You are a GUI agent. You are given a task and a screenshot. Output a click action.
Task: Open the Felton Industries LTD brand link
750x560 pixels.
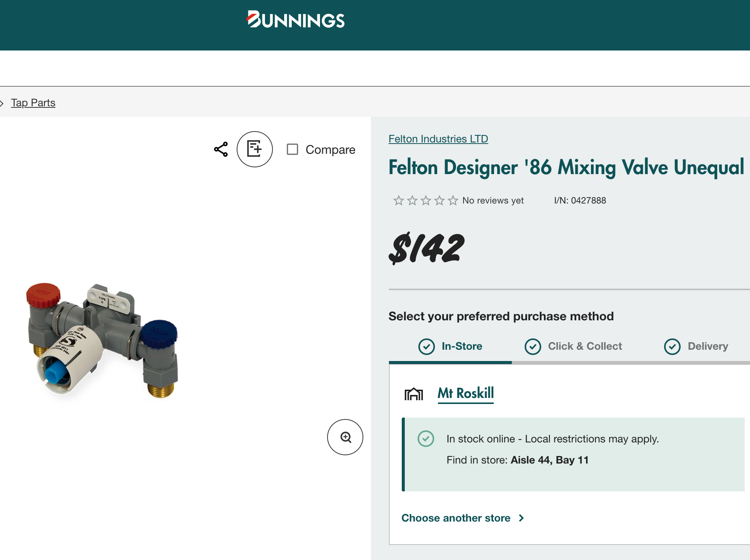click(x=438, y=139)
